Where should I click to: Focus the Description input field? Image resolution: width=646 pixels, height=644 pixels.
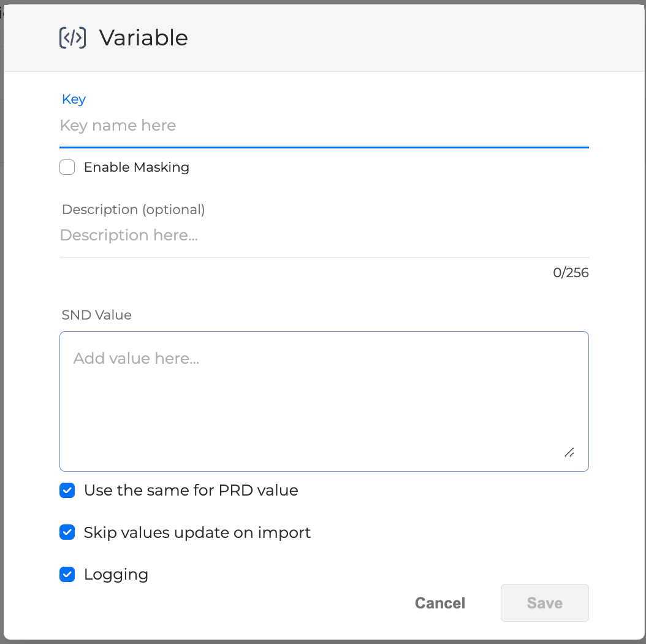[324, 236]
